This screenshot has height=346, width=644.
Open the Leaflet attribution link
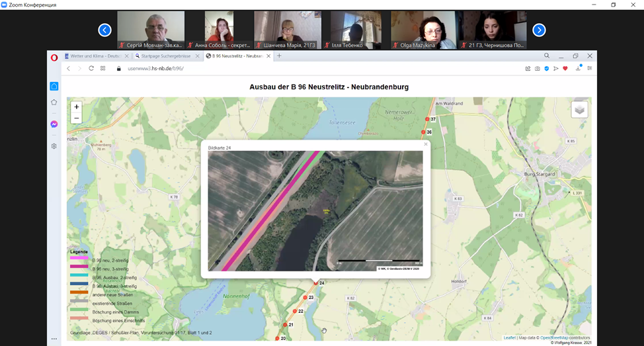coord(509,338)
